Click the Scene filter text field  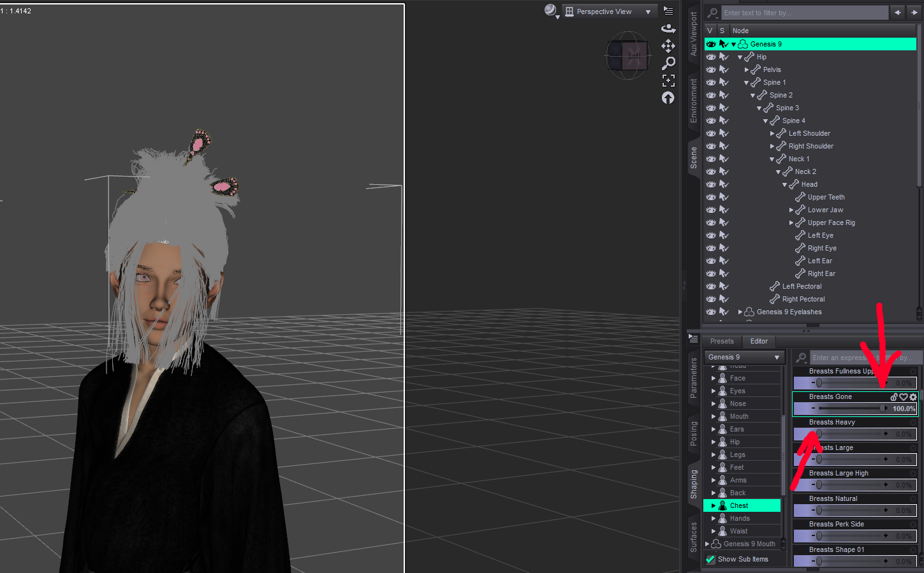805,13
